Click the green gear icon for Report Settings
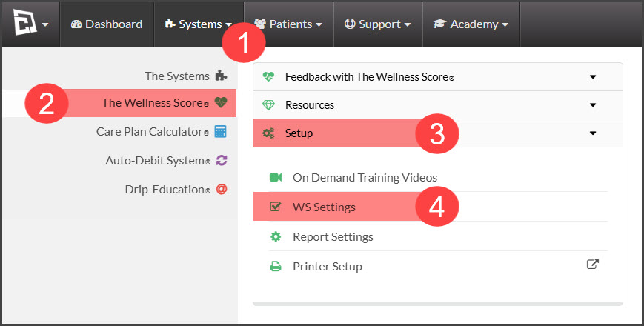This screenshot has width=644, height=326. (x=276, y=236)
